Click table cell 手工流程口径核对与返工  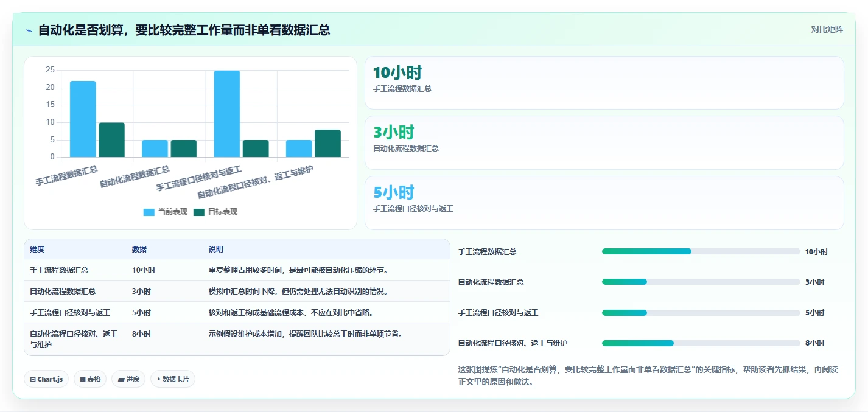coord(70,313)
